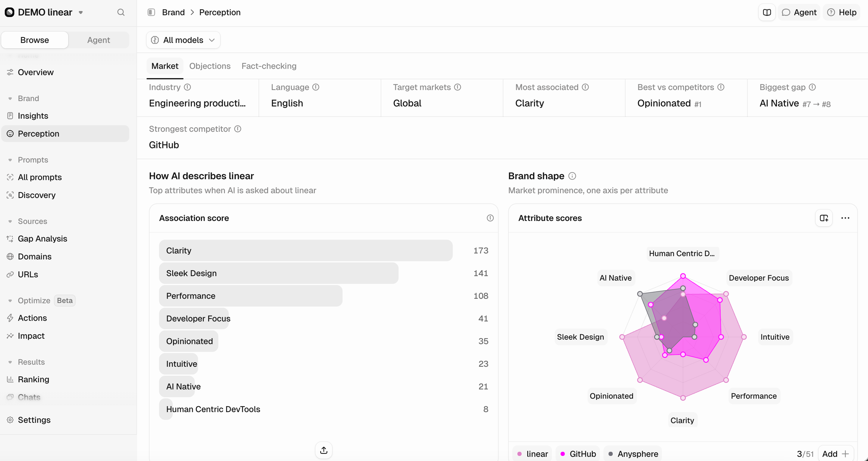Open Chats in the sidebar
This screenshot has width=868, height=461.
tap(65, 397)
